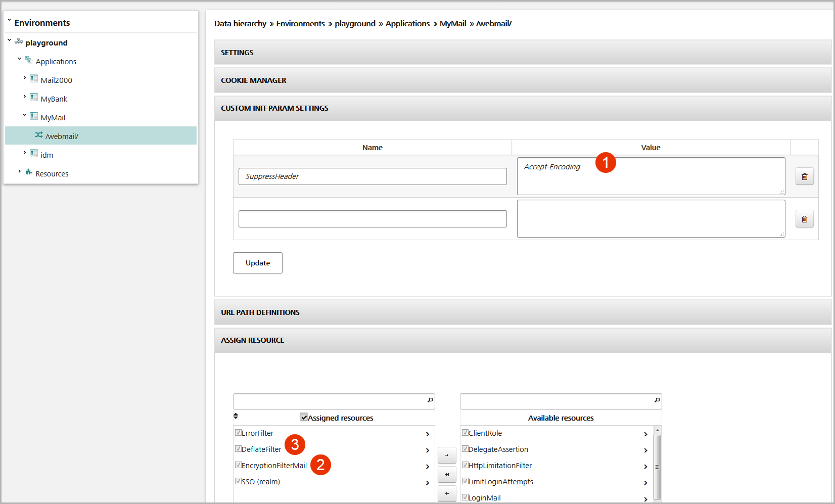835x504 pixels.
Task: Open details arrow for HttpLimitationFilter
Action: pyautogui.click(x=645, y=467)
